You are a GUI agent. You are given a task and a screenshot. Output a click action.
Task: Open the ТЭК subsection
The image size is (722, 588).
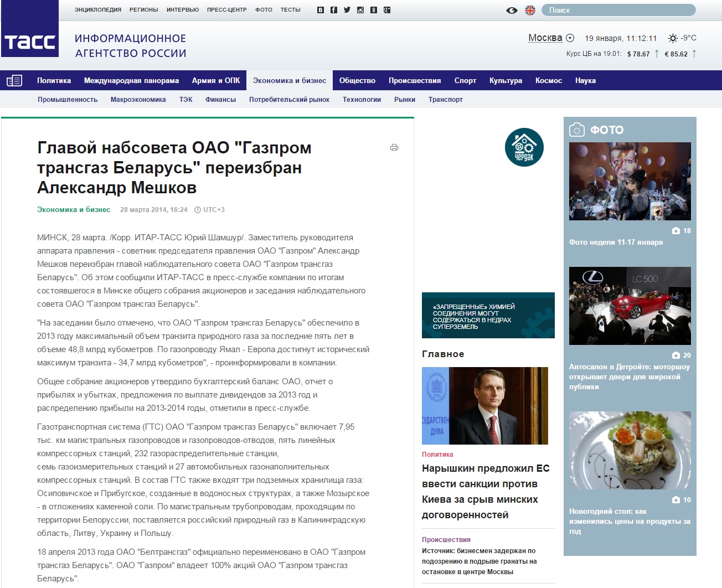click(x=186, y=100)
